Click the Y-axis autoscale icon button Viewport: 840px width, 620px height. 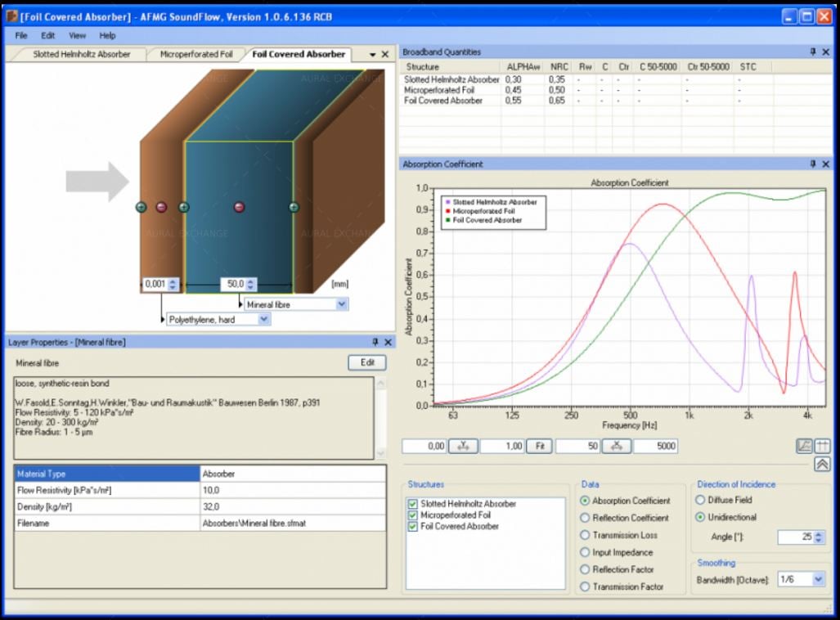464,446
